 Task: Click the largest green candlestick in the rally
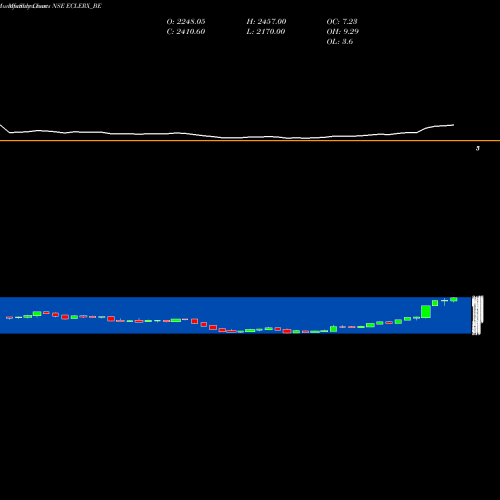pos(426,312)
